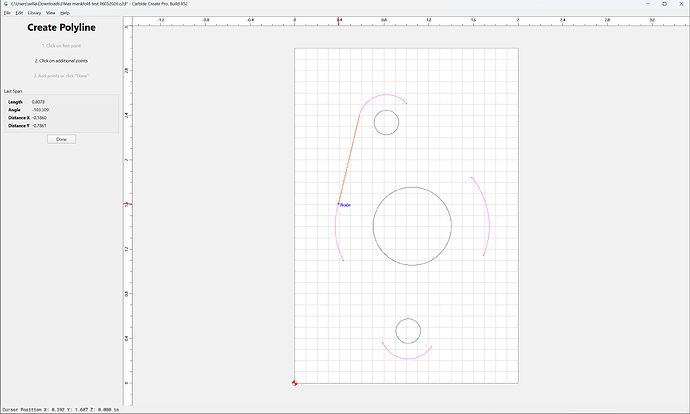Click the Distance X value

click(39, 117)
